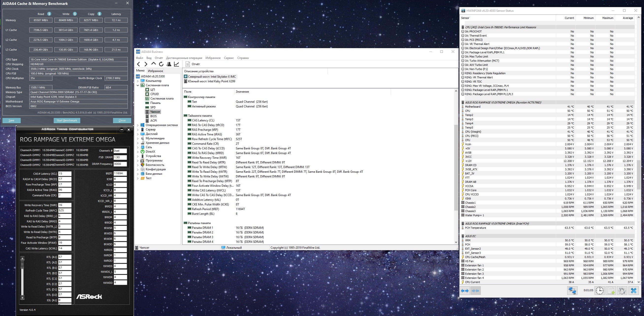Click the report Отчёт toolbar button
This screenshot has width=644, height=316.
[x=193, y=64]
